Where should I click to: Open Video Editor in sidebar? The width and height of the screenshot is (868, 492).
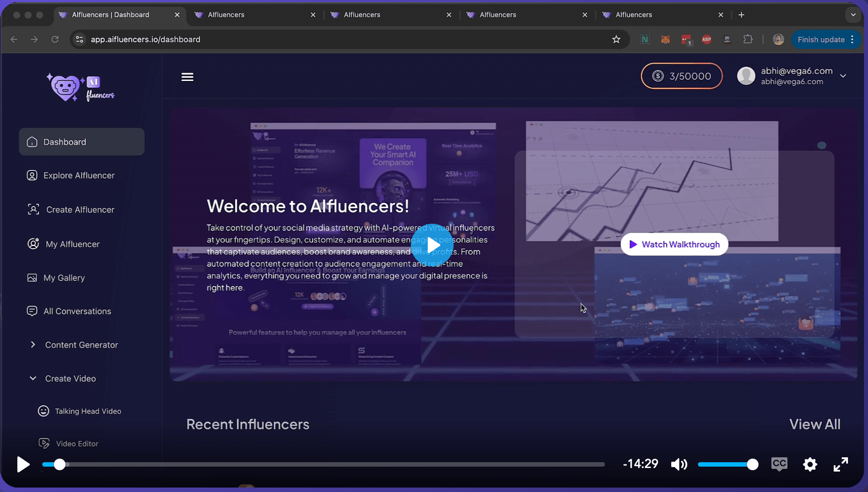(x=77, y=444)
